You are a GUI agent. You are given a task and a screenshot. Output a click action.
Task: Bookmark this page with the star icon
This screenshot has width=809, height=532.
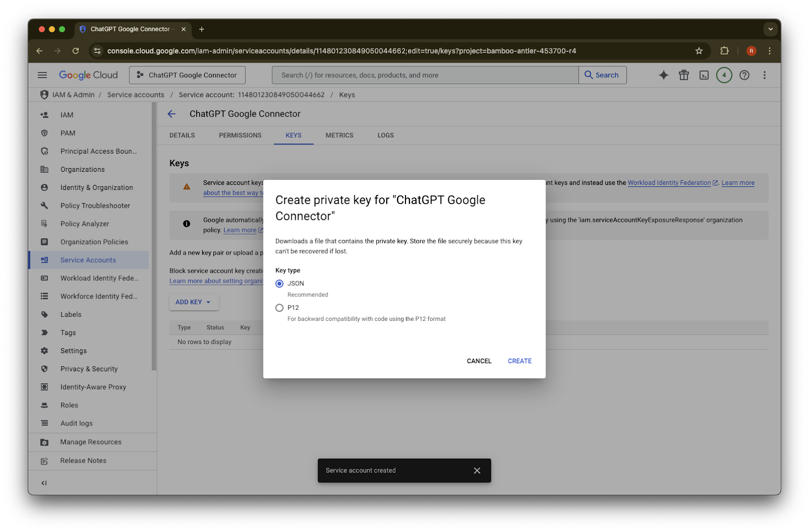point(699,51)
